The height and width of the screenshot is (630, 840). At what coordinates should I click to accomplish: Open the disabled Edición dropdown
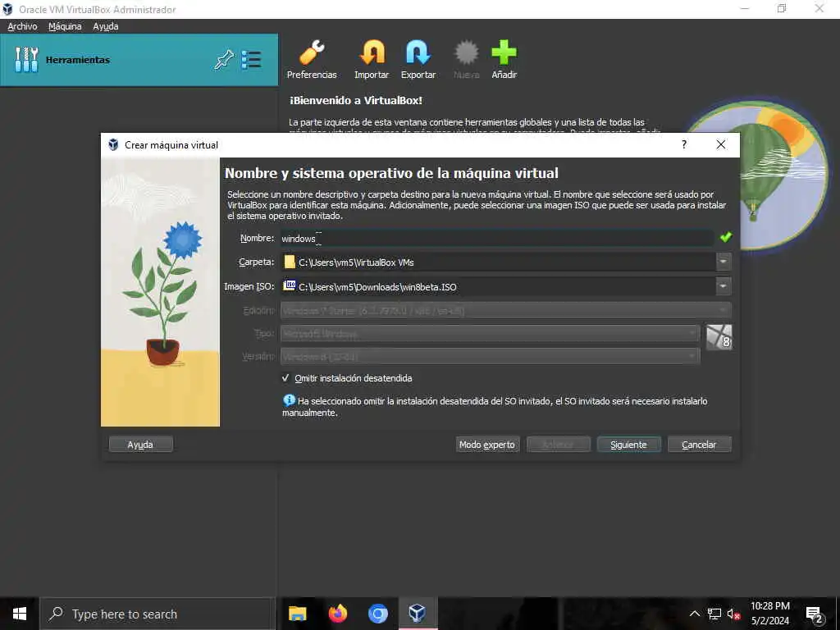(505, 310)
